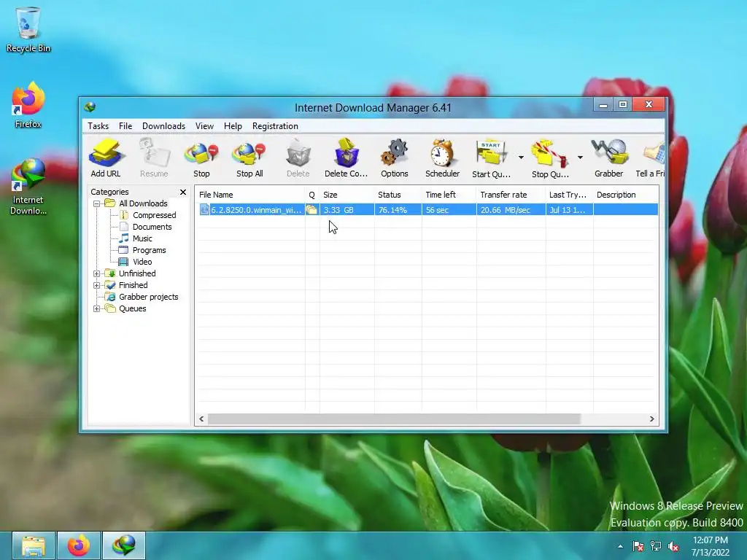Sort by File Name column header

point(250,195)
